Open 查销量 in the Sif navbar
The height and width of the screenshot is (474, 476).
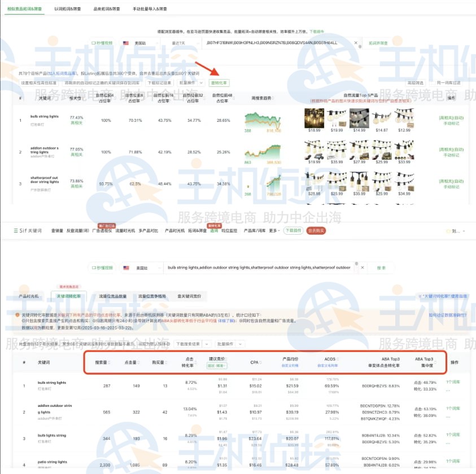point(57,231)
